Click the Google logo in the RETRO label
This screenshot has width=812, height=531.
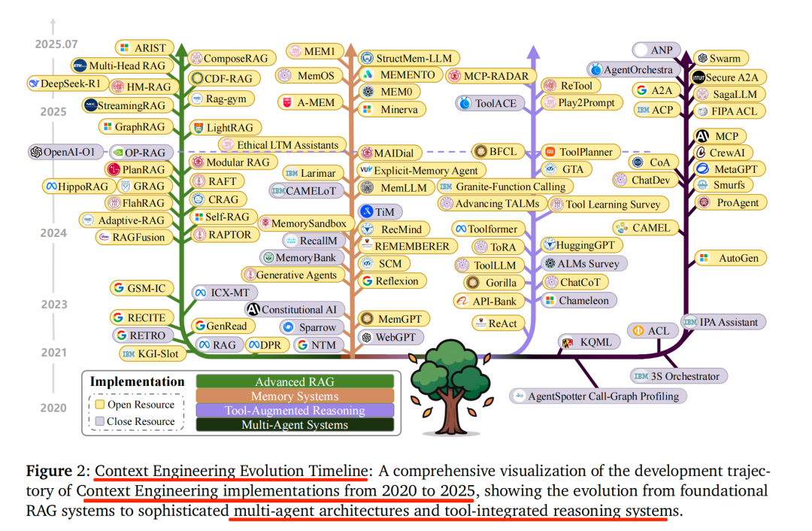122,335
